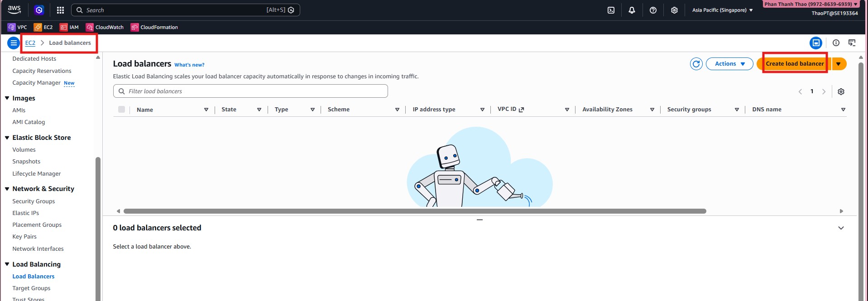The image size is (868, 301).
Task: Open the Actions dropdown
Action: tap(729, 64)
